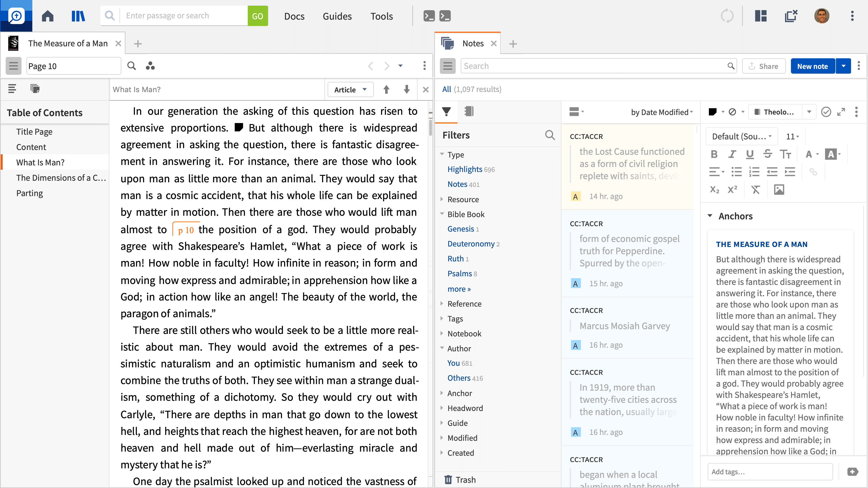Viewport: 868px width, 488px height.
Task: Open the visual filters icon
Action: [x=150, y=66]
